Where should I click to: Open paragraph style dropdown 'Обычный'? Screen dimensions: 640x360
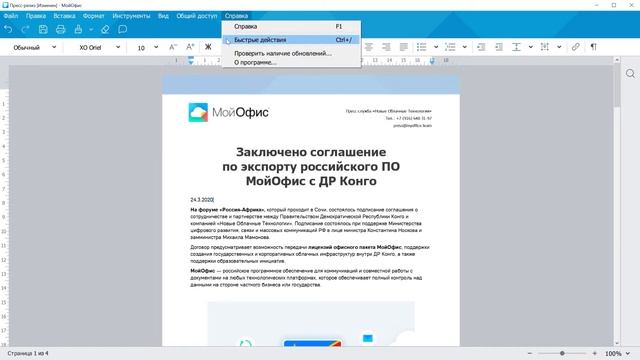coord(34,47)
